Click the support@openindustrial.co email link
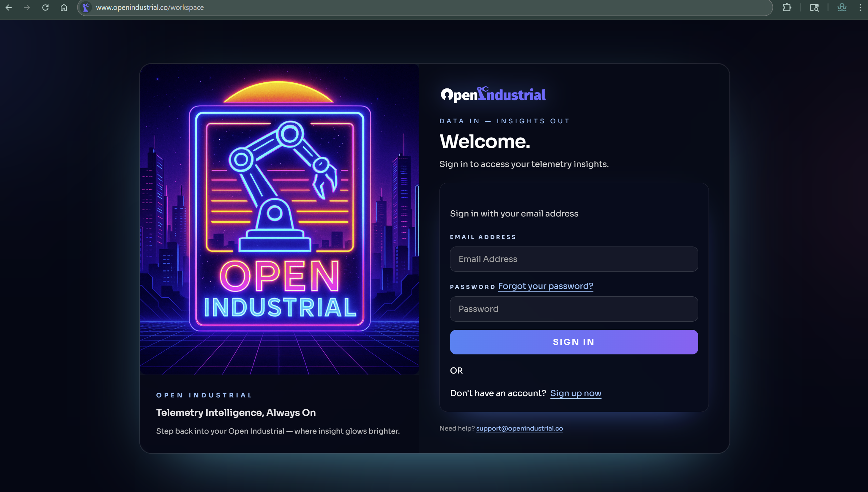The width and height of the screenshot is (868, 492). click(x=519, y=428)
